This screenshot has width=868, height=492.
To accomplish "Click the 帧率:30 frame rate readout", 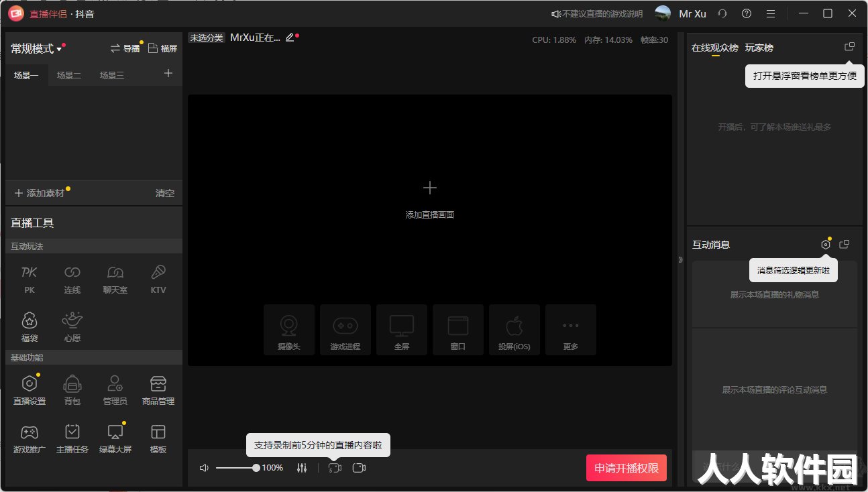I will (x=654, y=40).
